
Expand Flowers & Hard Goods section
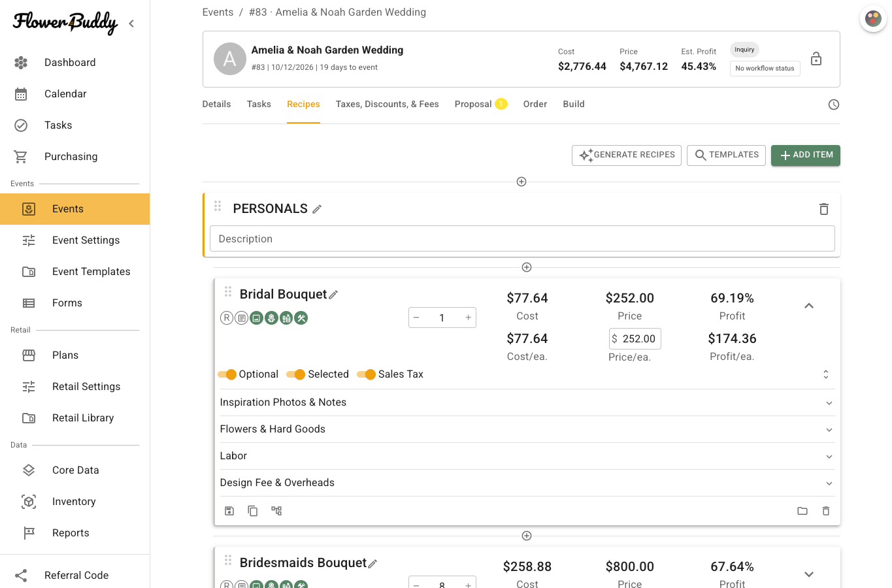[527, 429]
